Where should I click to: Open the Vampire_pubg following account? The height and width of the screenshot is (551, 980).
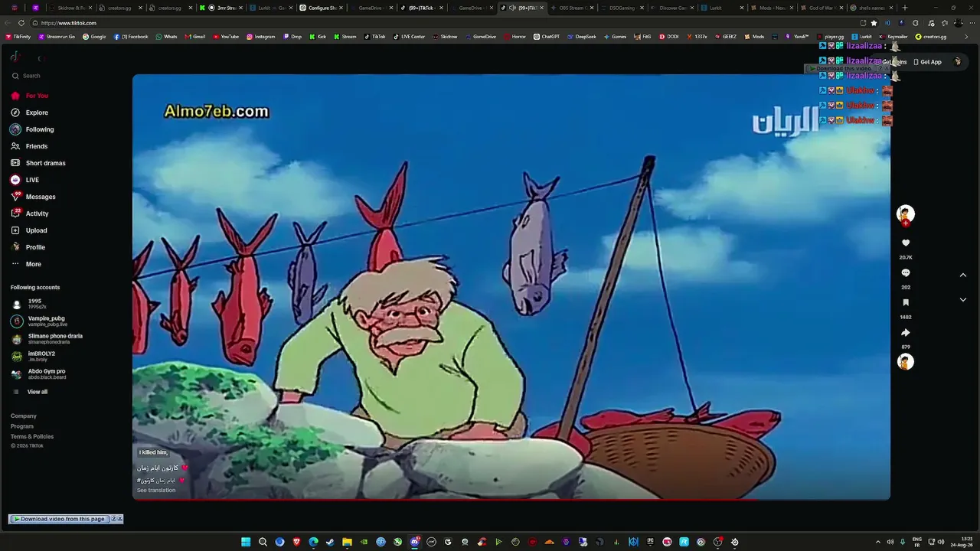pyautogui.click(x=47, y=321)
